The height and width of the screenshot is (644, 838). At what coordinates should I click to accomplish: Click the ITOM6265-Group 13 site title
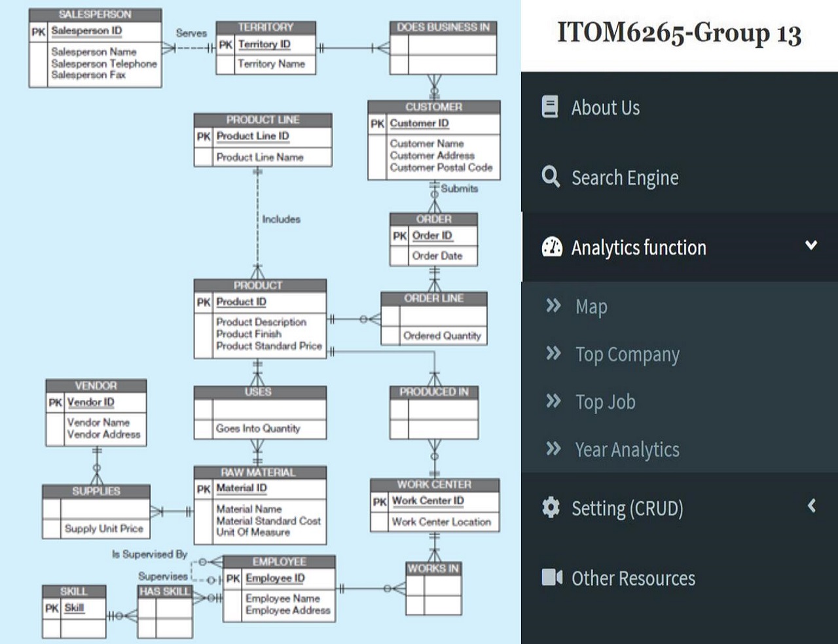[x=679, y=33]
